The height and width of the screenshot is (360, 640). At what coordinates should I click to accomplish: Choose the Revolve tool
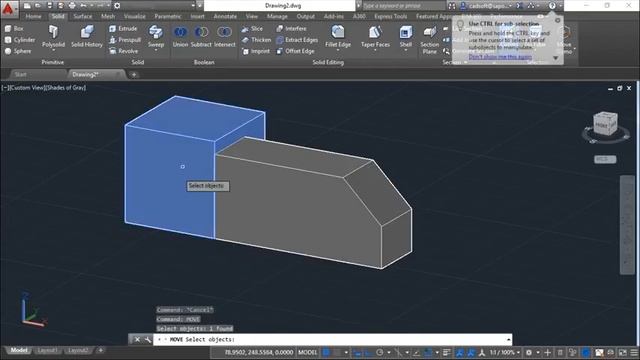[123, 51]
